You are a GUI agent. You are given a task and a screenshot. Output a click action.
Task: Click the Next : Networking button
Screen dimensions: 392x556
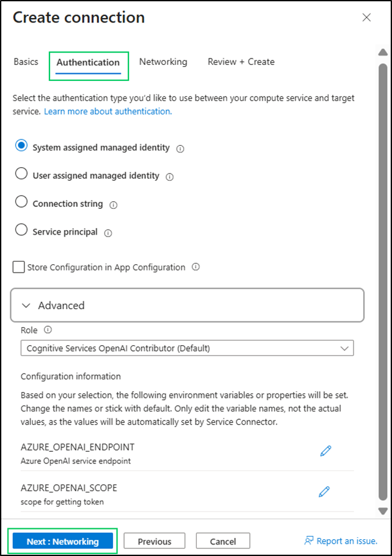[62, 541]
